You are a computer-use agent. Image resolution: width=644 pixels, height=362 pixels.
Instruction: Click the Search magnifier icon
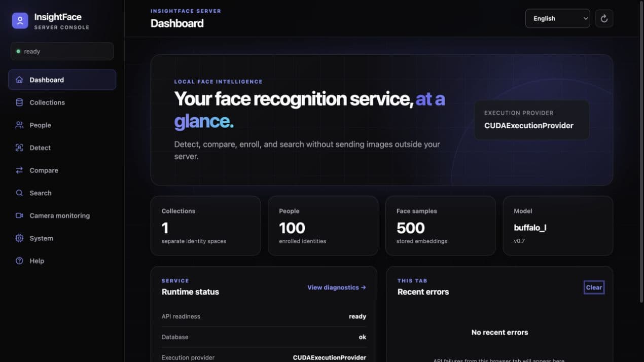(19, 193)
